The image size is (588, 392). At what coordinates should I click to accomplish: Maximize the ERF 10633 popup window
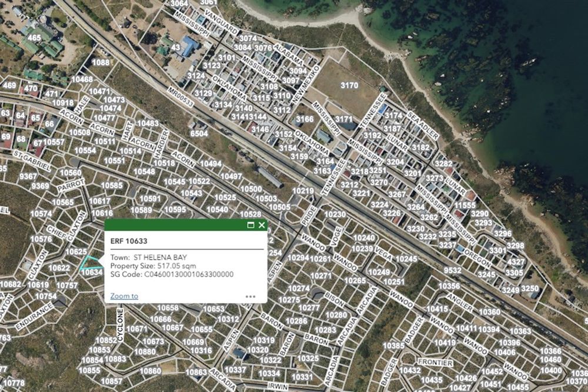point(251,225)
